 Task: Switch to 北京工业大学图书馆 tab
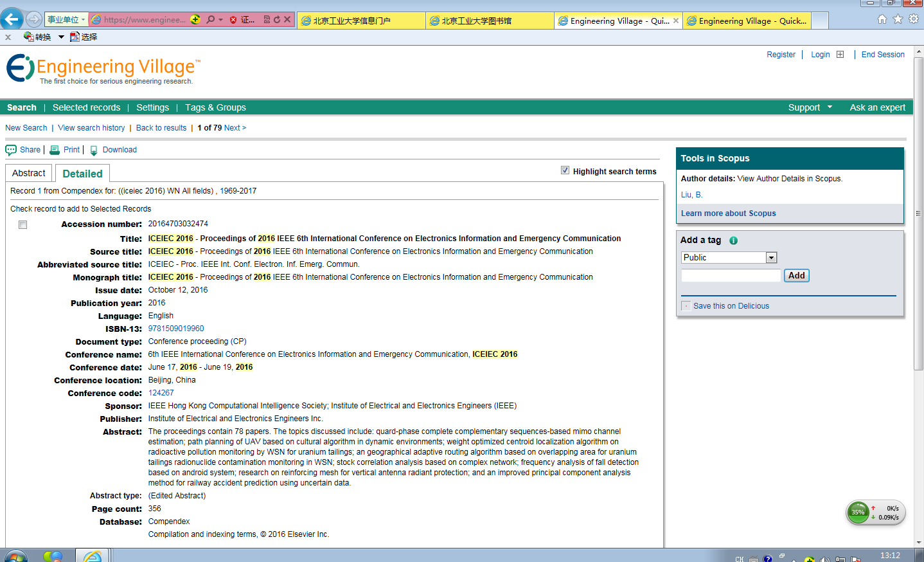[x=490, y=21]
